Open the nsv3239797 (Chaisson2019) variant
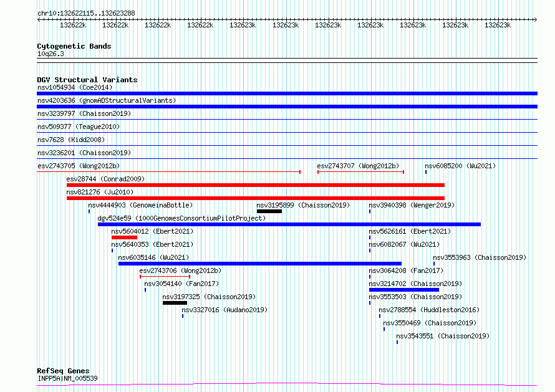 [x=84, y=113]
